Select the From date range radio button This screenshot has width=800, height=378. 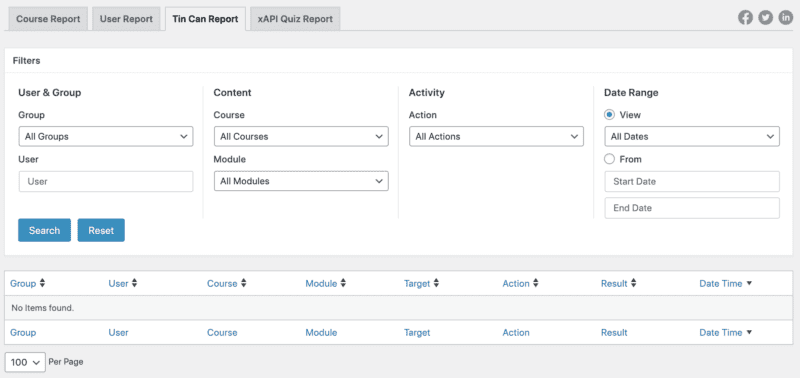pyautogui.click(x=609, y=159)
